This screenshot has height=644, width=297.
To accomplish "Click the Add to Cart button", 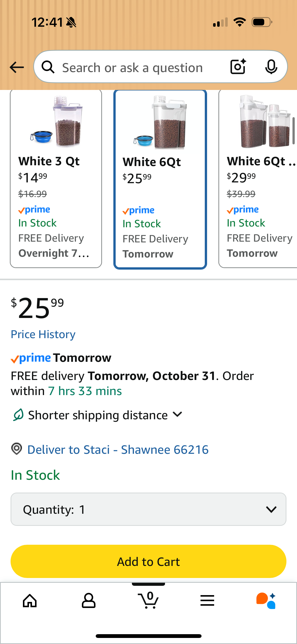I will coord(148,561).
